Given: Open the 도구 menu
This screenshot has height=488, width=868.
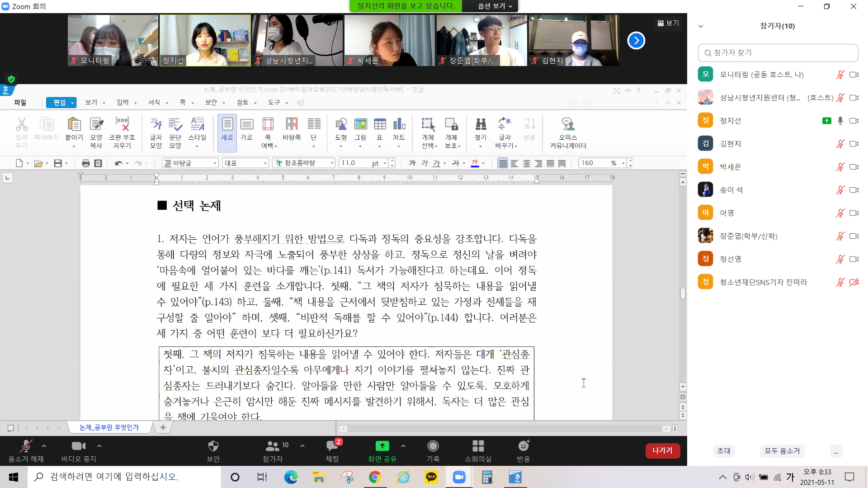Looking at the screenshot, I should pyautogui.click(x=278, y=103).
